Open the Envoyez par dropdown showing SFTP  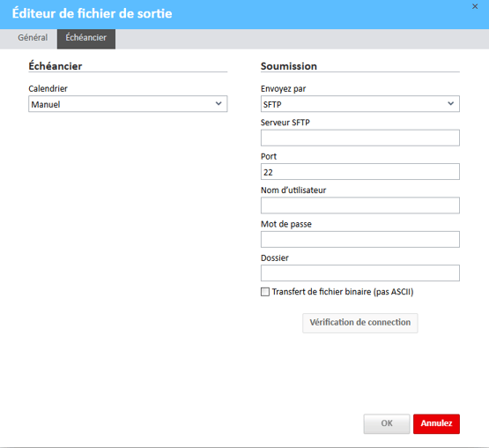[359, 104]
